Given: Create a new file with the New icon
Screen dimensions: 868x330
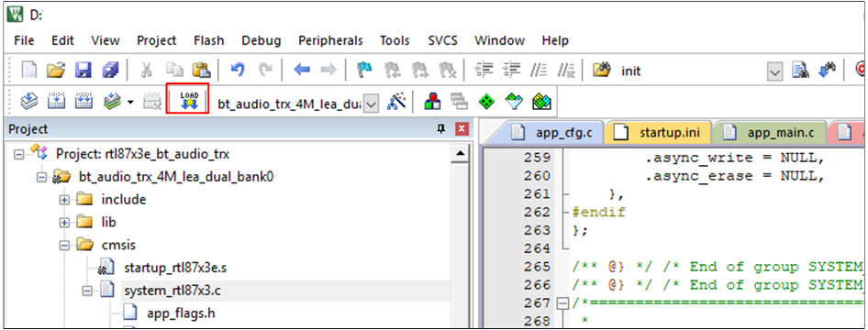Looking at the screenshot, I should (x=28, y=71).
